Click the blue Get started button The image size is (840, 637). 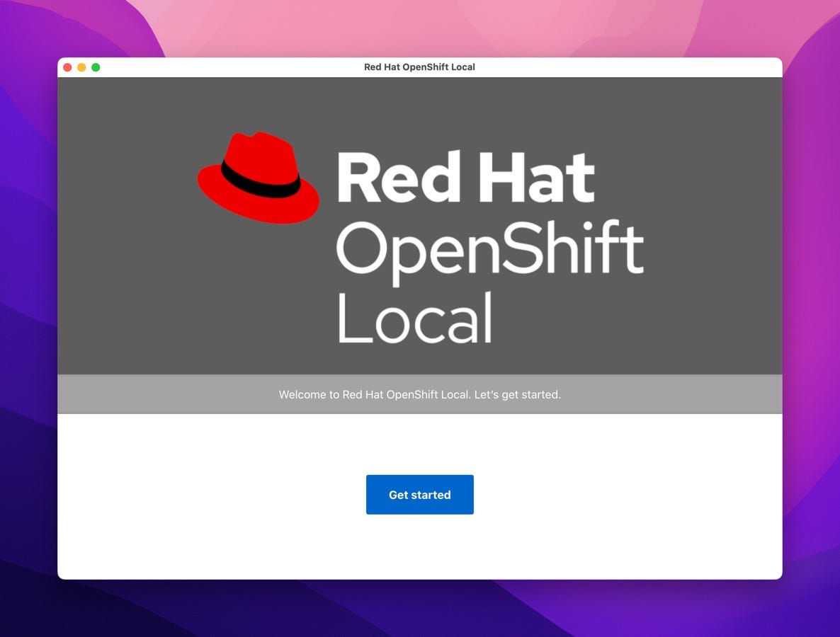[419, 495]
